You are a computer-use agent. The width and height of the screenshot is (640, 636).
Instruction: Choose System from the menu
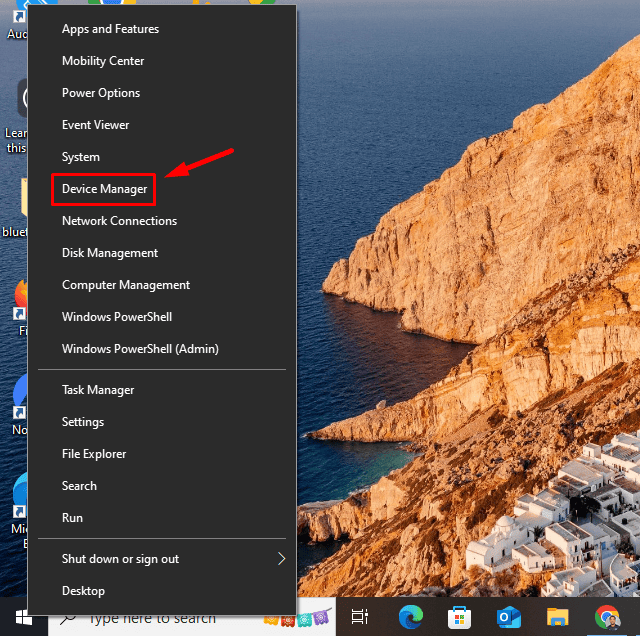162,157
